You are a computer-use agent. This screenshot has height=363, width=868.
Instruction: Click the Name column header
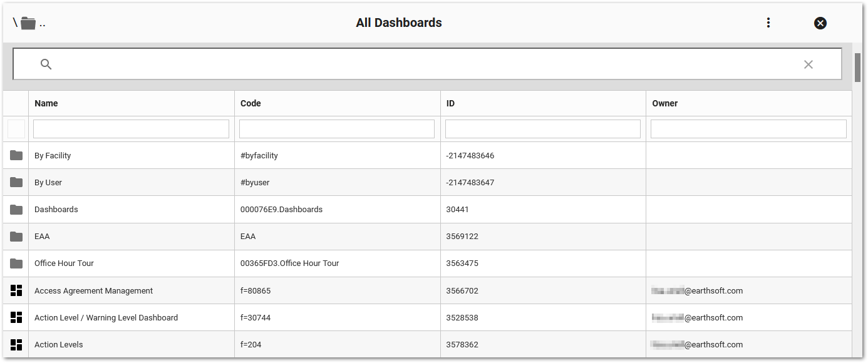tap(46, 103)
